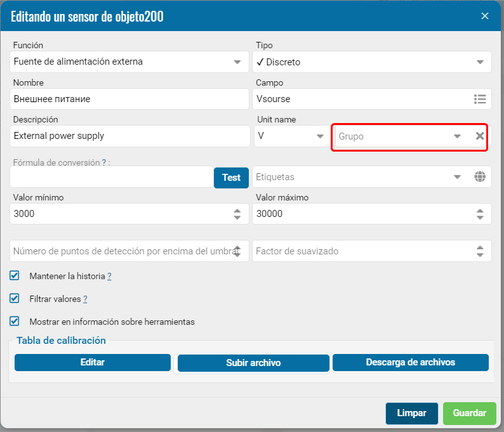Screen dimensions: 504x432
Task: Toggle Filtrar valores checkbox
Action: point(15,298)
